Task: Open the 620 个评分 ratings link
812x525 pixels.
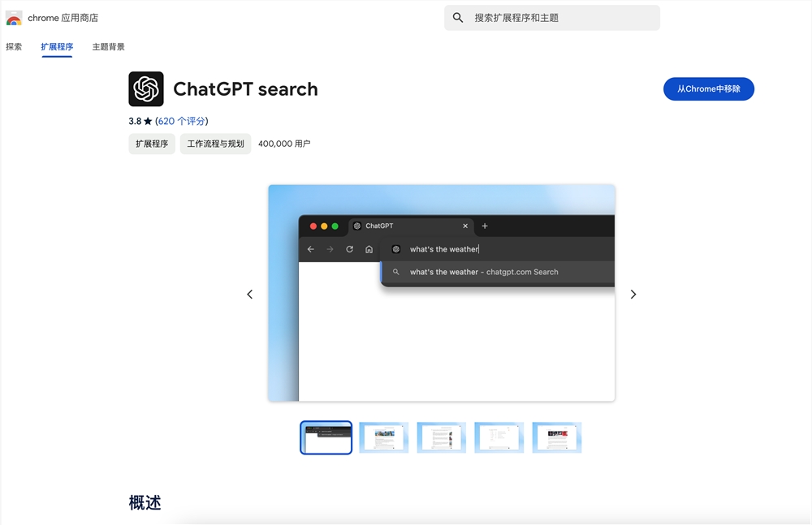Action: (x=181, y=121)
